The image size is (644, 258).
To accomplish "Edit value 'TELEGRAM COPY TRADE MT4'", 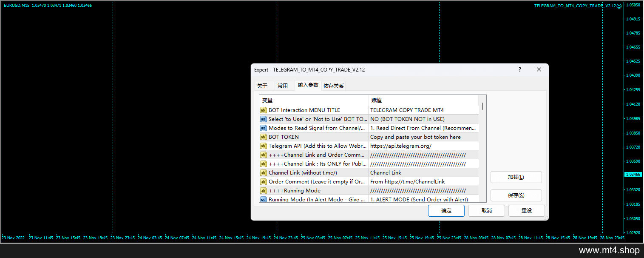I will [x=424, y=110].
